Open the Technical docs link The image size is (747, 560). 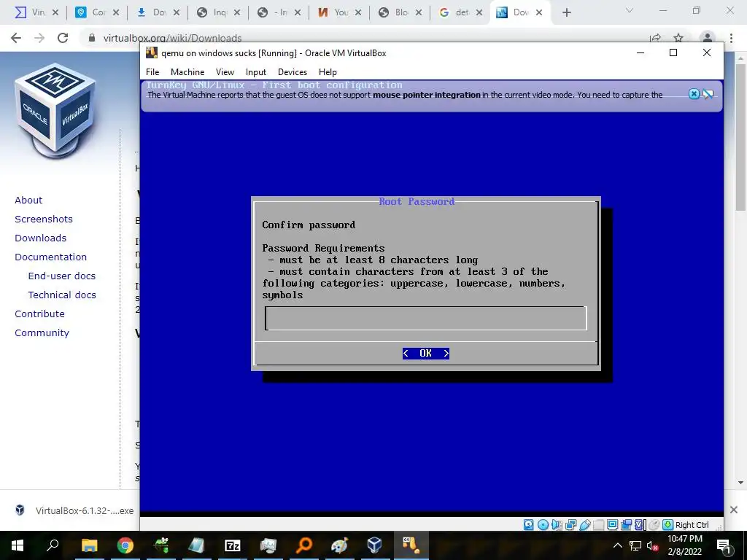pos(62,295)
